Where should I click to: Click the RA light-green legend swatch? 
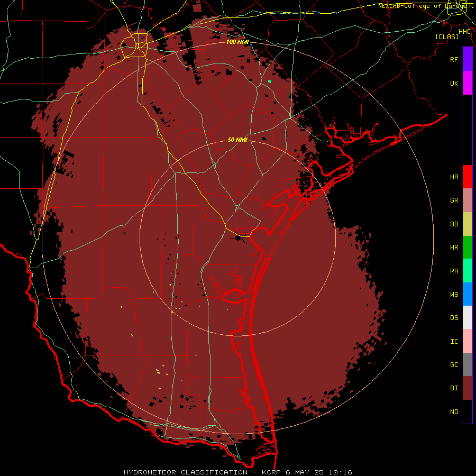coord(467,271)
